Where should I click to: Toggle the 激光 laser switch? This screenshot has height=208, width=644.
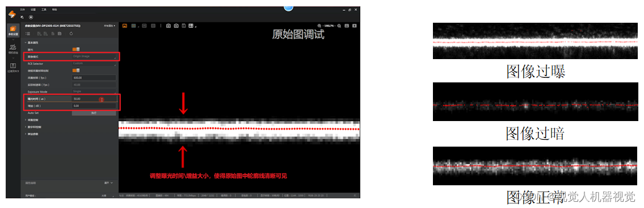tap(76, 49)
